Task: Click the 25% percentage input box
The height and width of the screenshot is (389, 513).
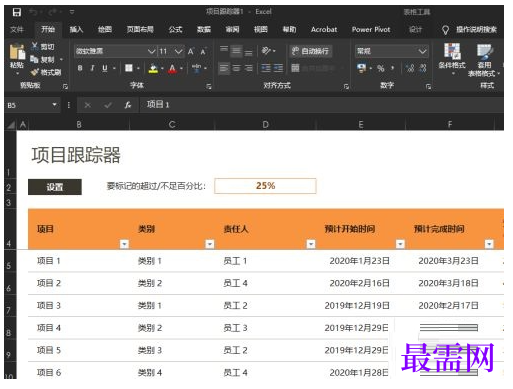Action: click(265, 186)
